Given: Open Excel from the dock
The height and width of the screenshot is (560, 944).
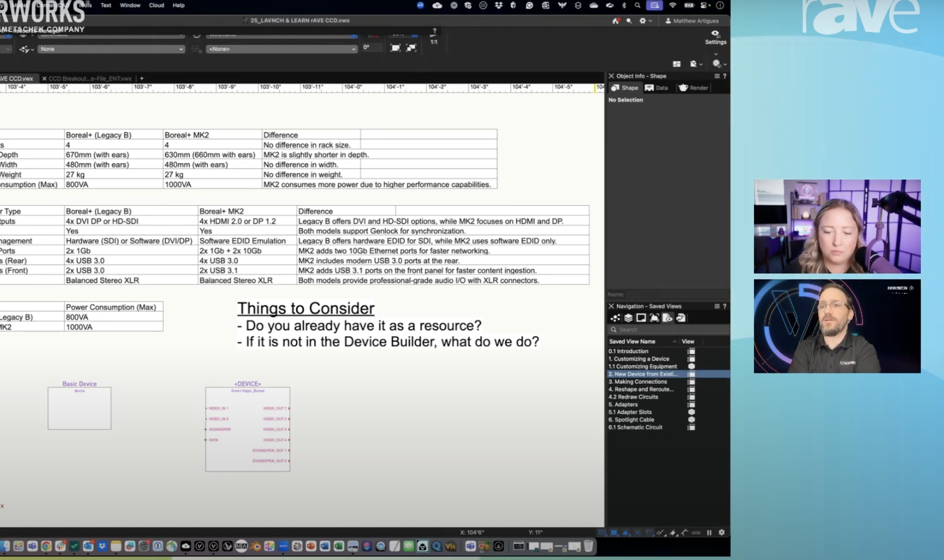Looking at the screenshot, I should click(338, 546).
